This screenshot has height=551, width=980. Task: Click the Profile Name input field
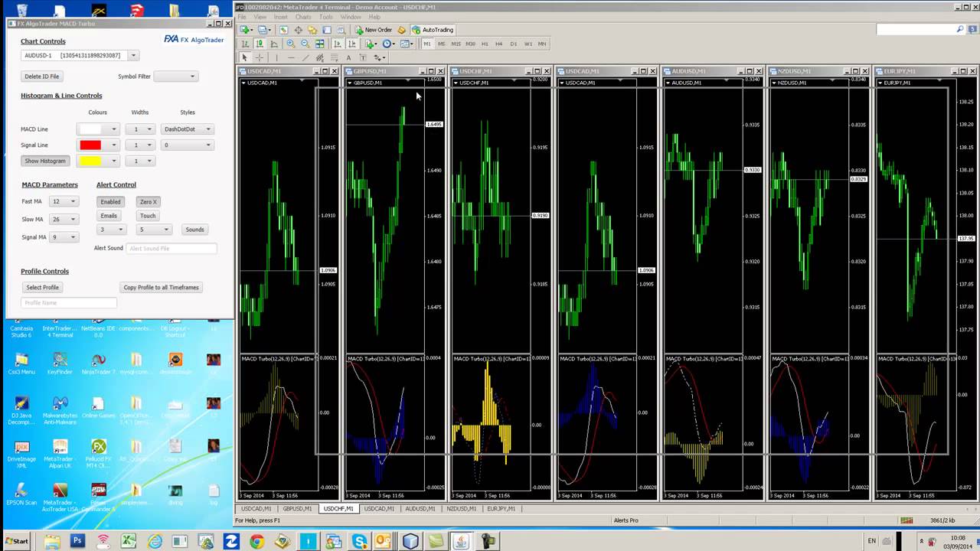69,302
